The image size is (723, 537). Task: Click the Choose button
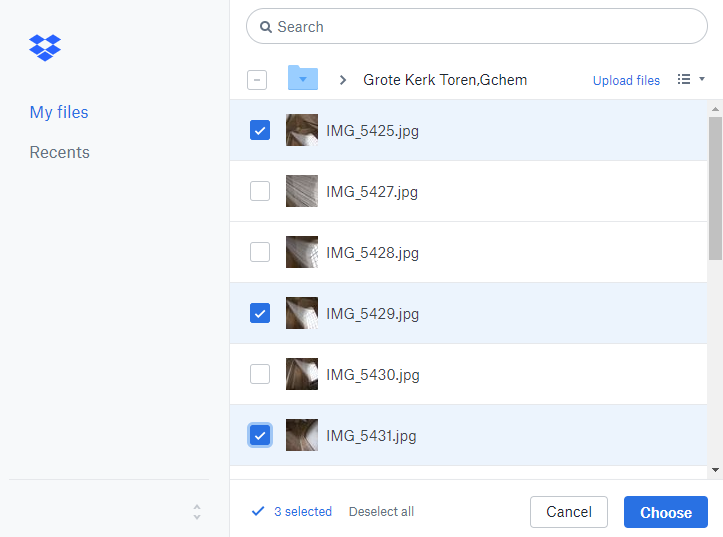click(666, 512)
